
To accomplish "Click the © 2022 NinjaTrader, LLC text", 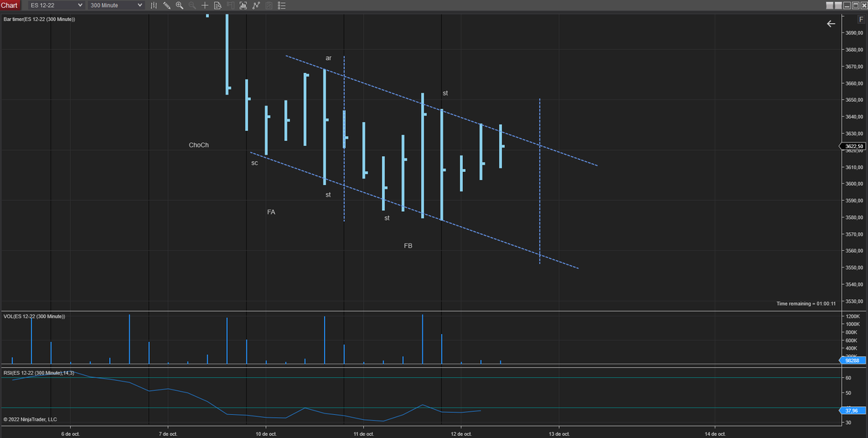I will point(30,419).
